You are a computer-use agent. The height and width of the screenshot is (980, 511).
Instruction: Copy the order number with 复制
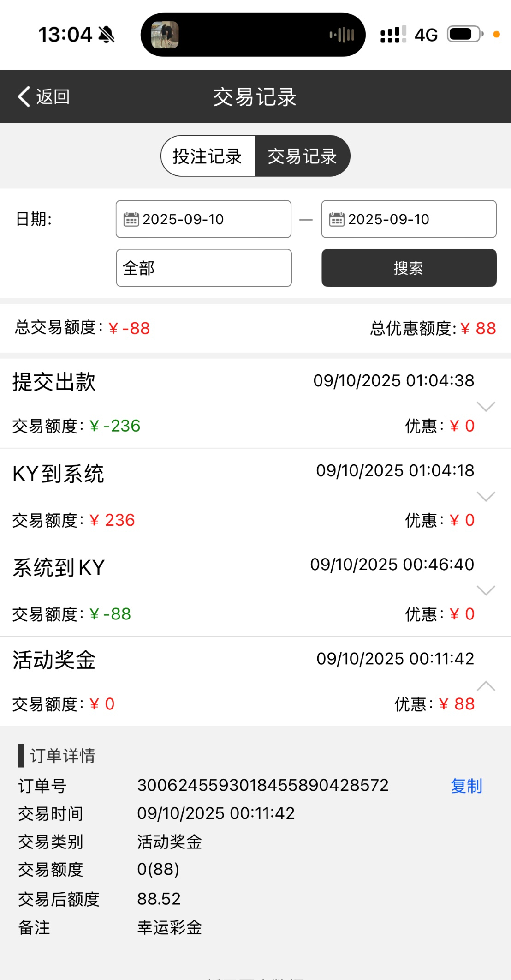tap(466, 786)
